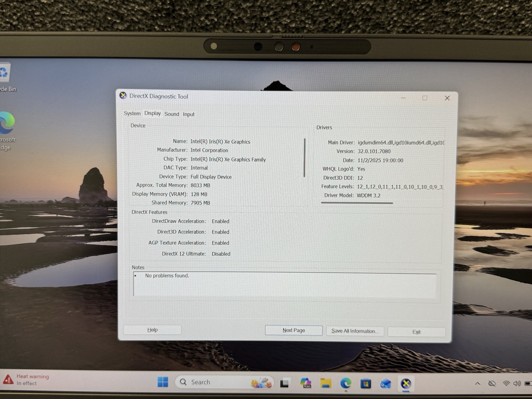This screenshot has height=399, width=532.
Task: Click the DirectX title bar icon
Action: click(123, 96)
